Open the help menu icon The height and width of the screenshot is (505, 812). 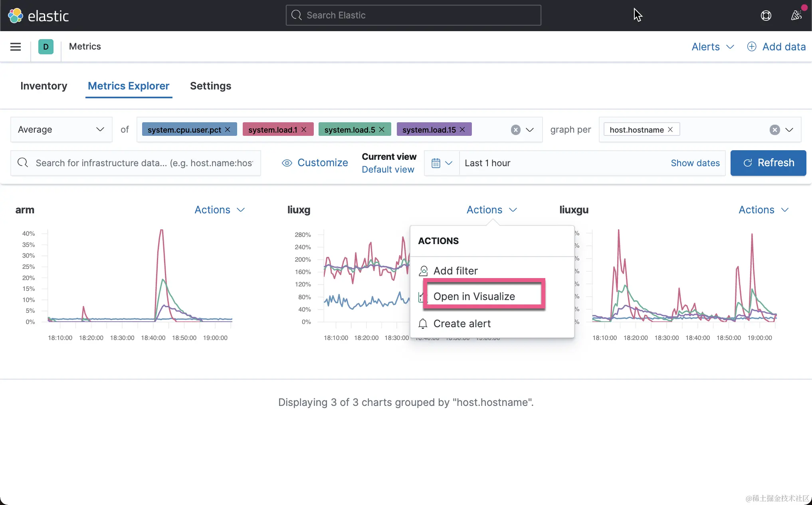click(x=766, y=16)
